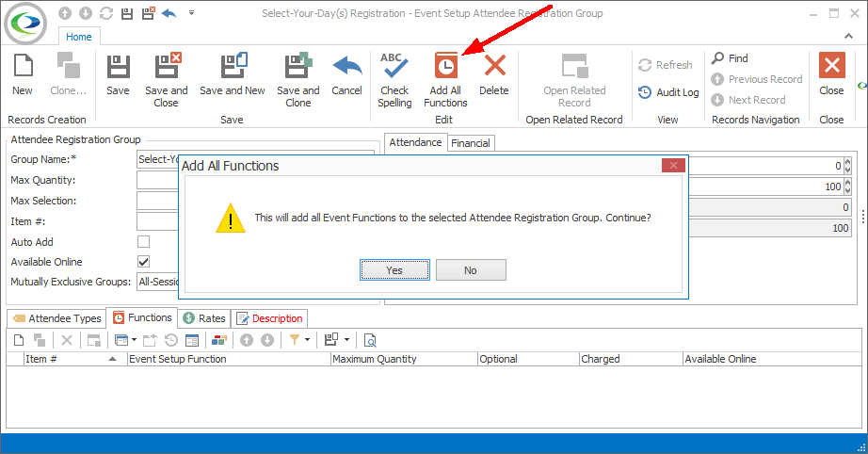Open Customize Quick Access Toolbar dropdown
This screenshot has height=454, width=868.
pos(191,13)
